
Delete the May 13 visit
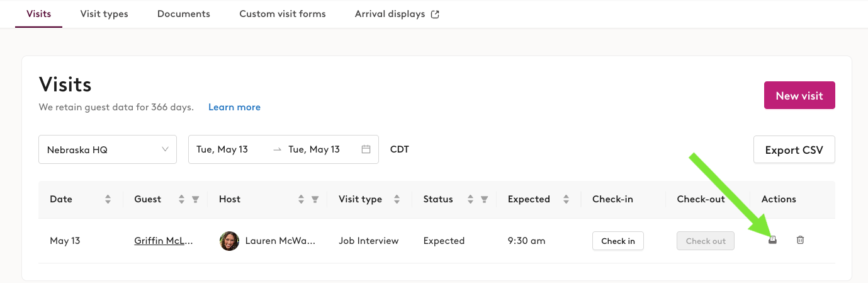point(800,240)
